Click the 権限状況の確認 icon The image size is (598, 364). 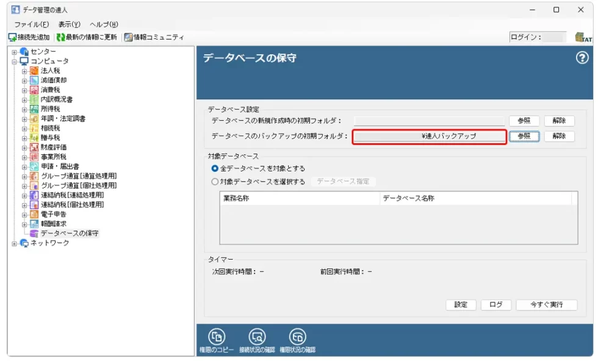[x=298, y=337]
